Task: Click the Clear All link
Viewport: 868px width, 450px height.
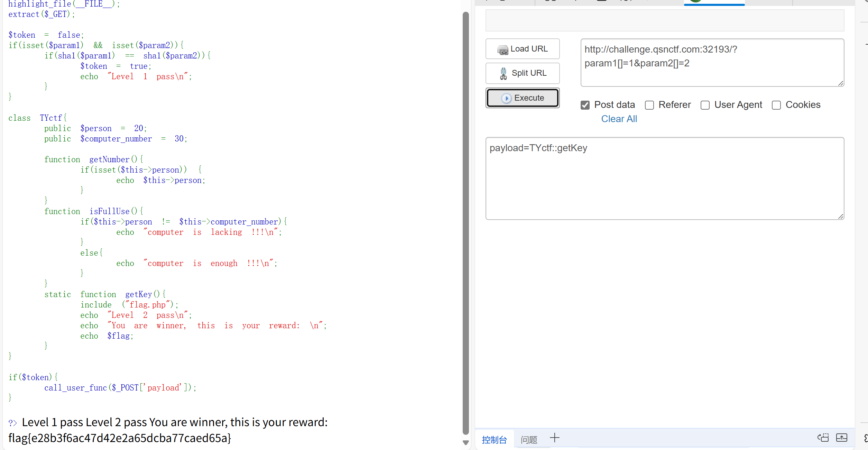Action: 619,119
